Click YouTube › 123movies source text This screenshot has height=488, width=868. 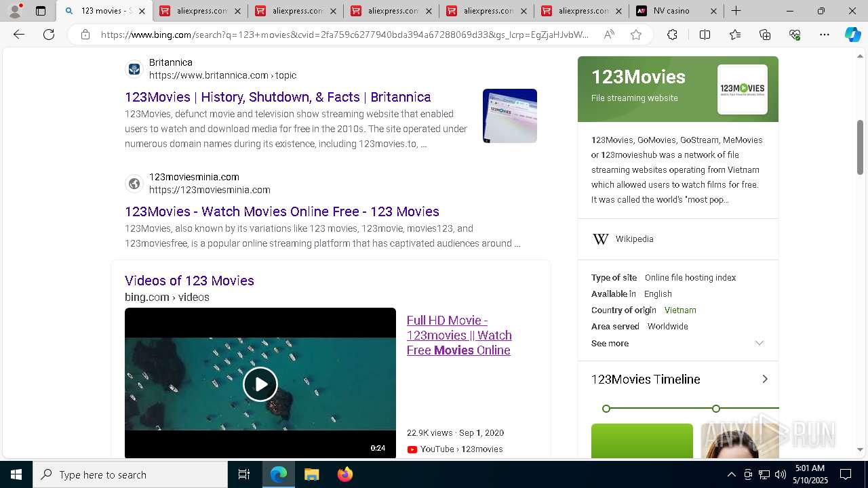point(461,449)
